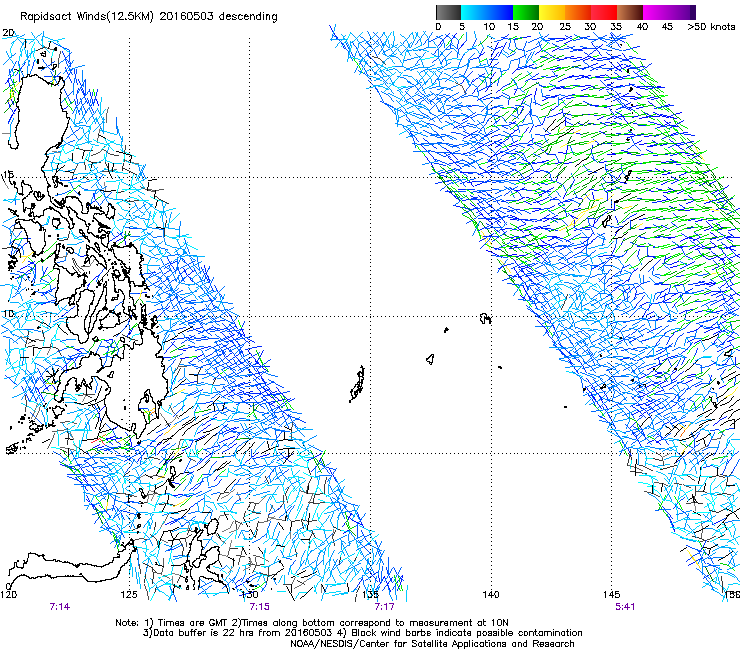Click the yellow 20-25 knots legend color

point(552,12)
